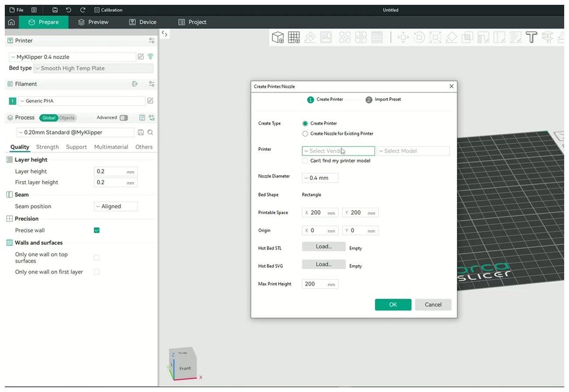Select the Rotate tool icon
The image size is (569, 392).
419,38
